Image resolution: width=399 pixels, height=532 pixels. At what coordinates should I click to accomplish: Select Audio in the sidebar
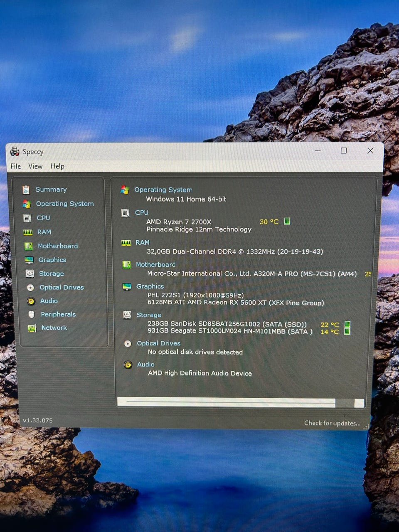49,301
